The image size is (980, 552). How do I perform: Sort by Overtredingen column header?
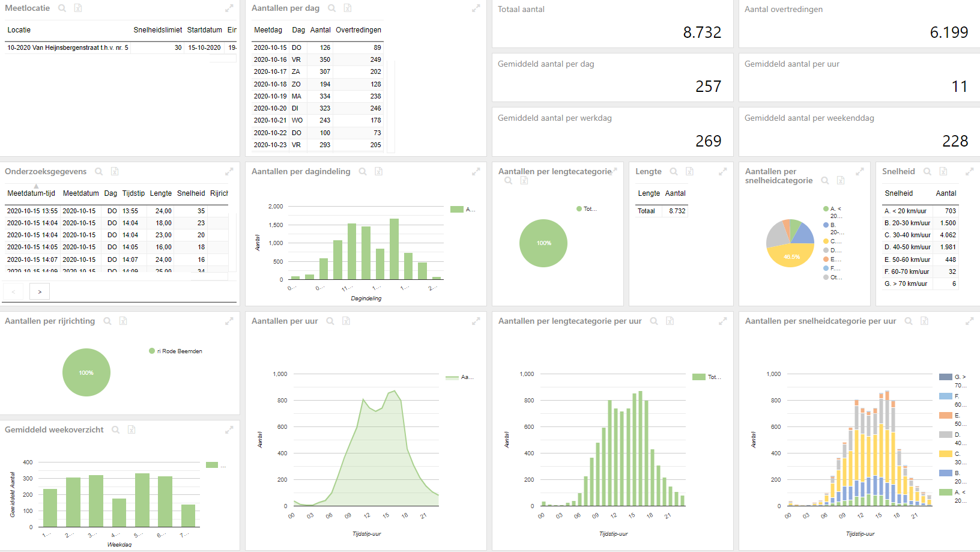358,30
